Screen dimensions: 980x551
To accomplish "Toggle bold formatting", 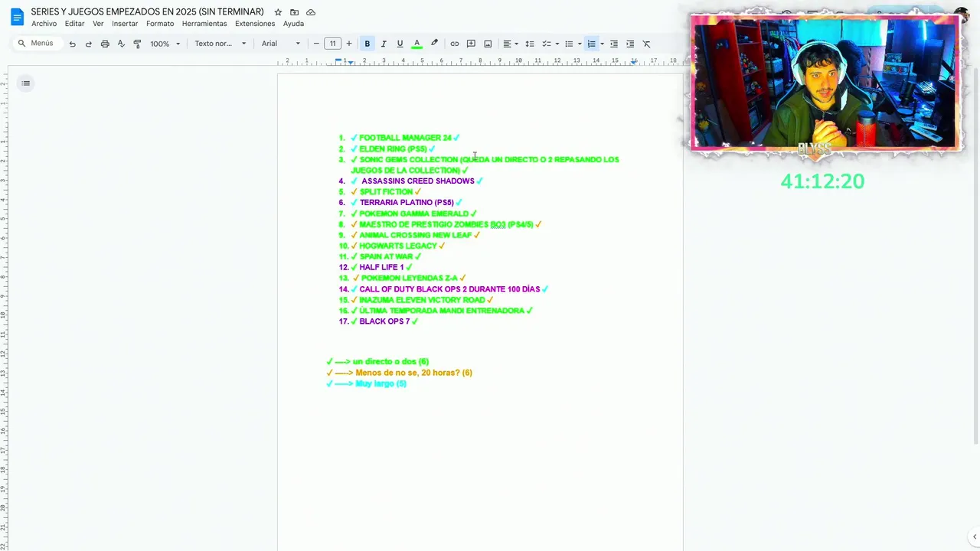I will coord(367,44).
